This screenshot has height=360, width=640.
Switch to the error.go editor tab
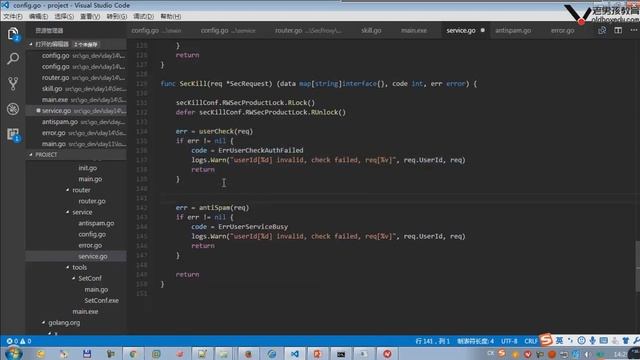pos(562,30)
